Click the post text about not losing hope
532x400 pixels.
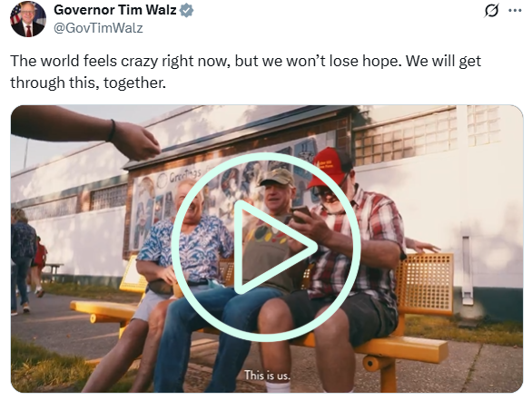coord(246,72)
